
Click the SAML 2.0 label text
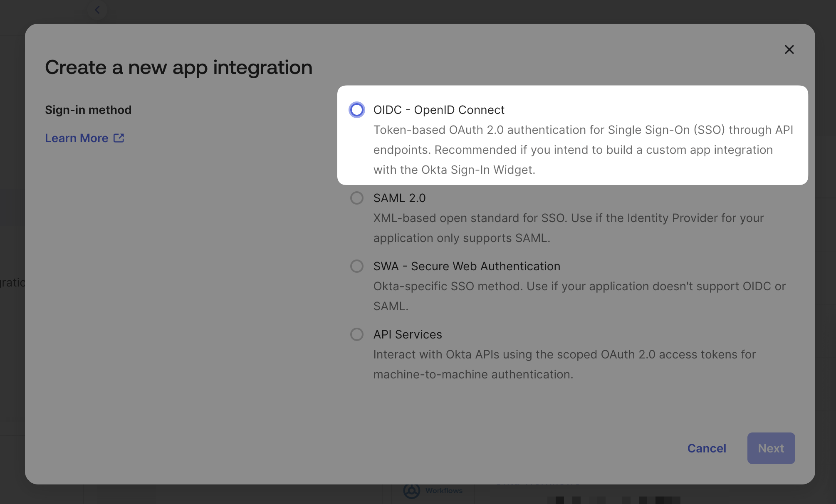399,198
